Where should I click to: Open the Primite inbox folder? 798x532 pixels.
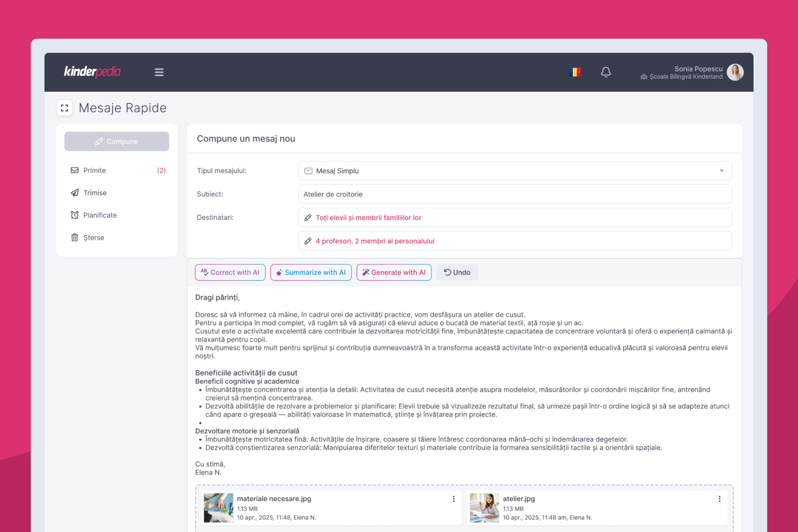tap(95, 170)
